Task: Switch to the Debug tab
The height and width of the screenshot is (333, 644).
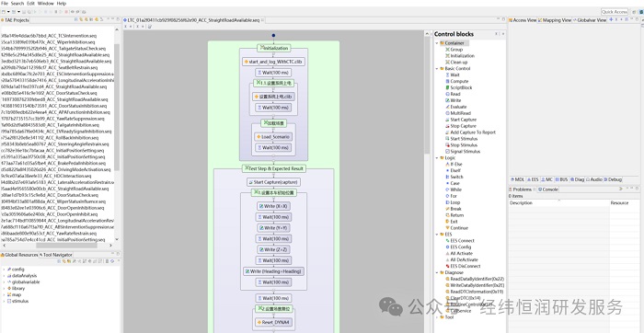Action: (613, 179)
